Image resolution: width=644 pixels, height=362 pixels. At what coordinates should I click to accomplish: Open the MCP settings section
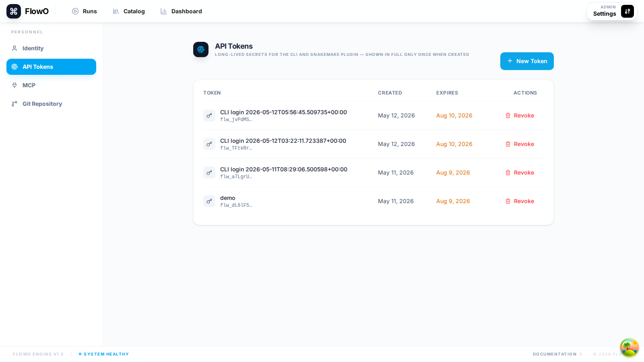(51, 85)
